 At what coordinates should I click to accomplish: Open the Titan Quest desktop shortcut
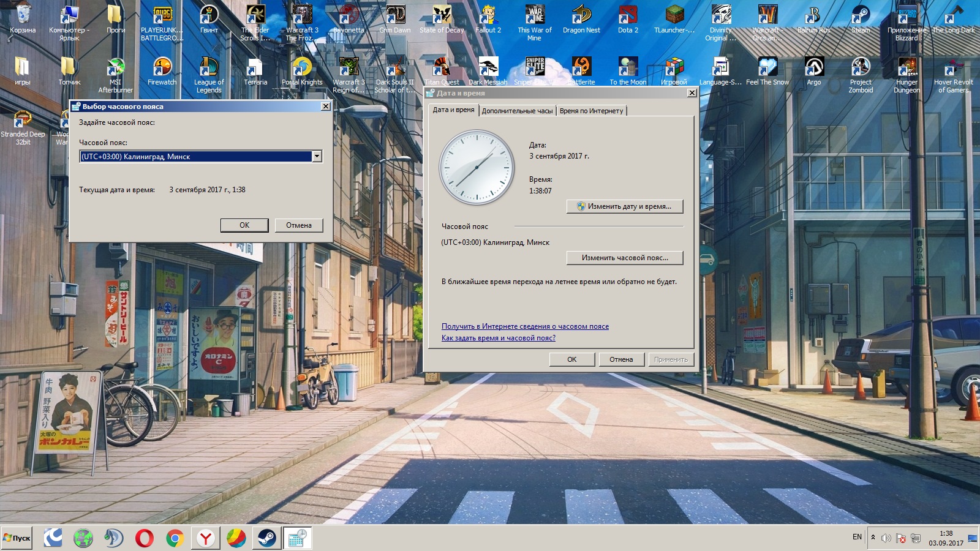(442, 72)
